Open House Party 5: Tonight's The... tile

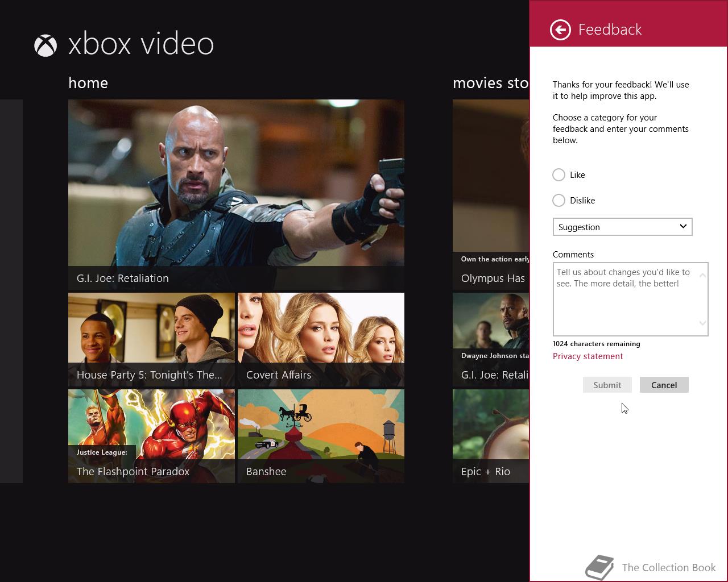click(151, 340)
